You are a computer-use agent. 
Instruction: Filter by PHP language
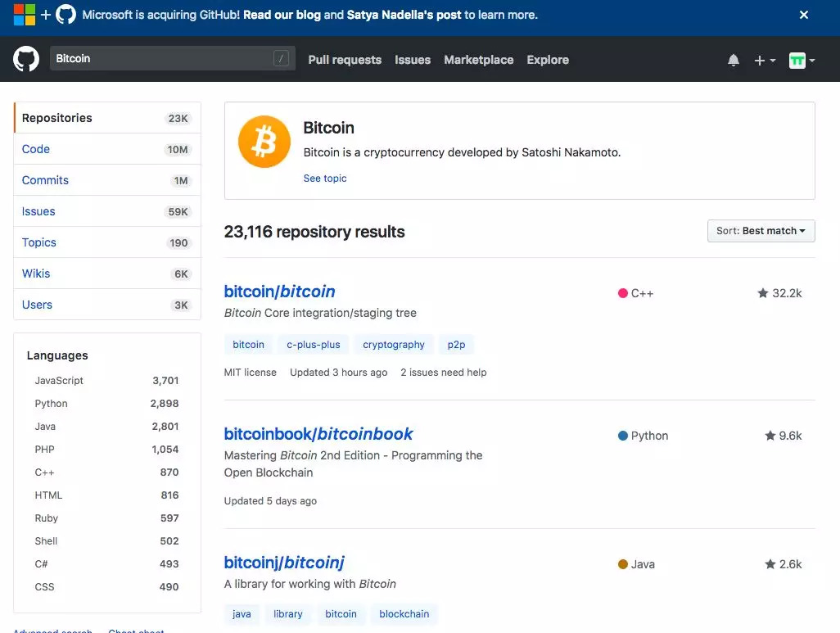[106, 450]
